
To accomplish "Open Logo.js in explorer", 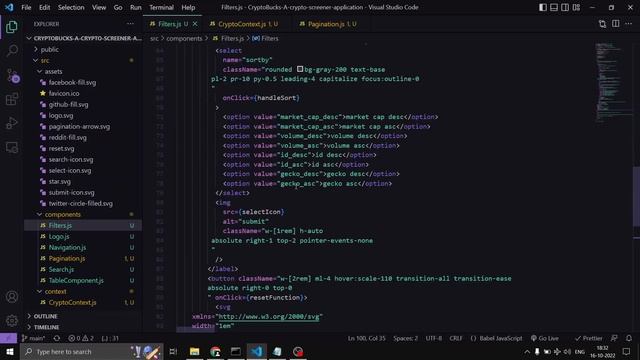I will tap(59, 236).
